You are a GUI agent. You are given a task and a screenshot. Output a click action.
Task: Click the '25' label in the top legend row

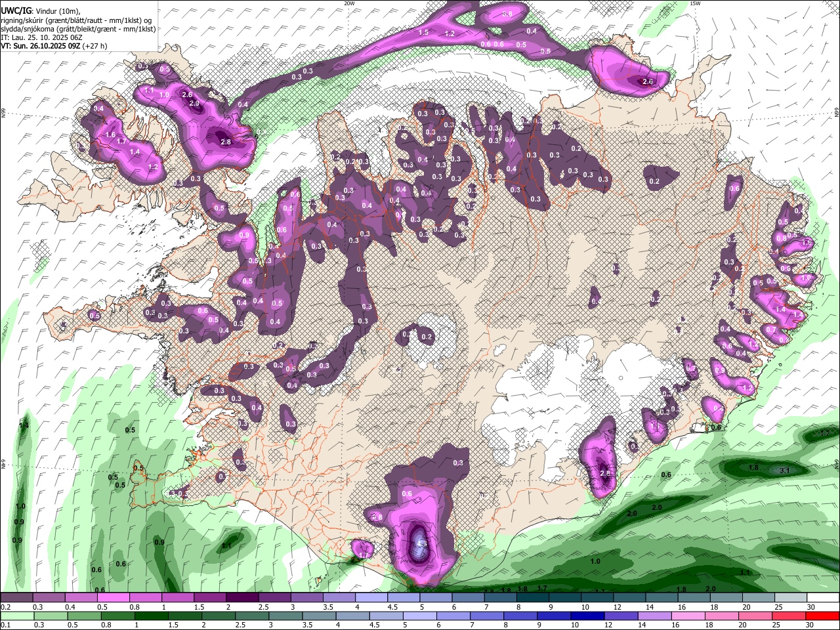778,607
